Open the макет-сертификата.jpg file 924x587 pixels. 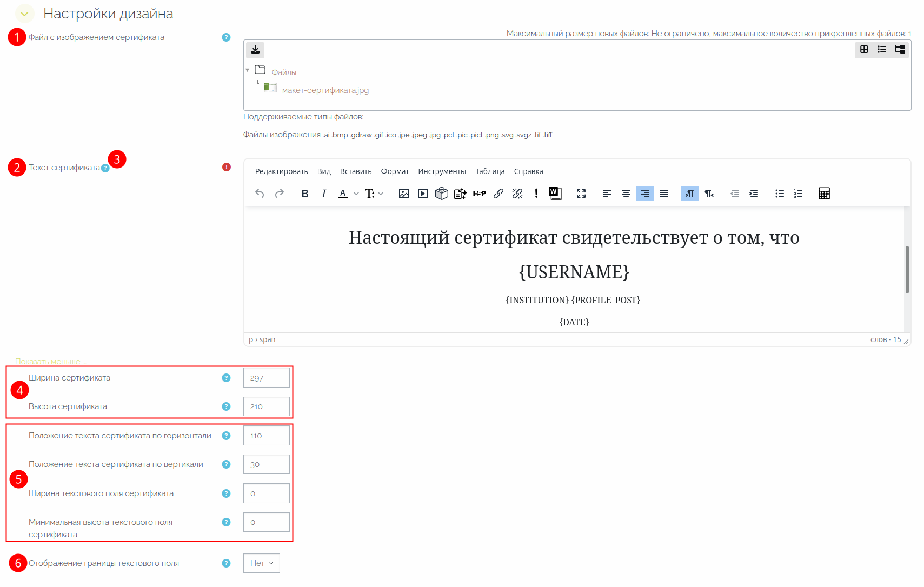click(x=325, y=90)
